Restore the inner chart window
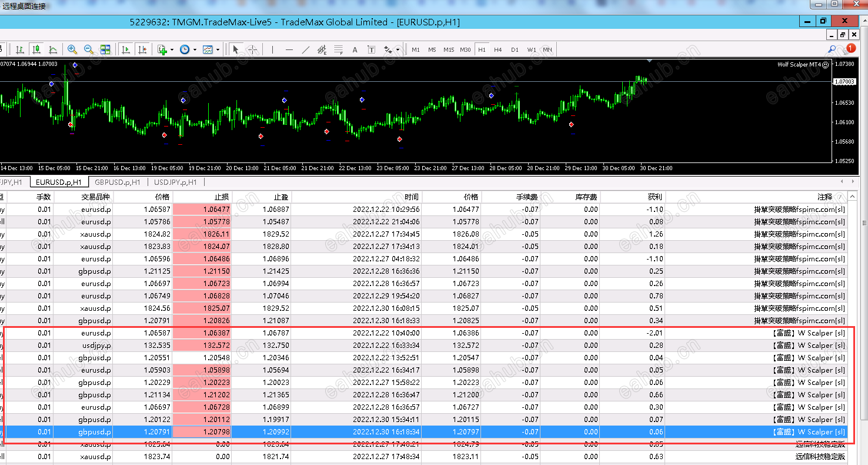 843,35
